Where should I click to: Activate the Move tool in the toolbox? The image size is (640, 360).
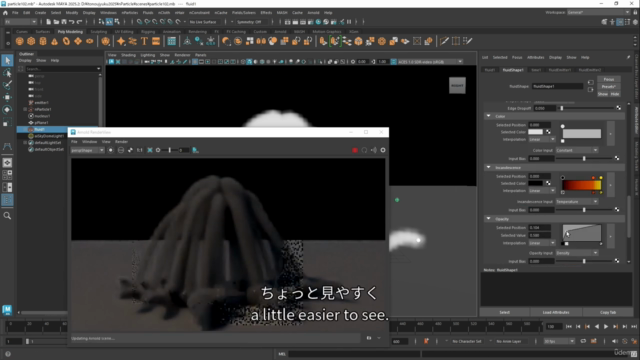7,97
